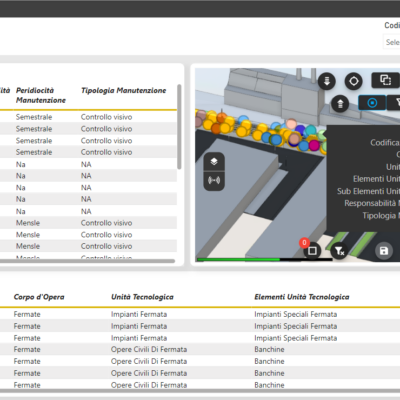Select first 'Opere Civili Di Fermata' cell

(x=149, y=350)
